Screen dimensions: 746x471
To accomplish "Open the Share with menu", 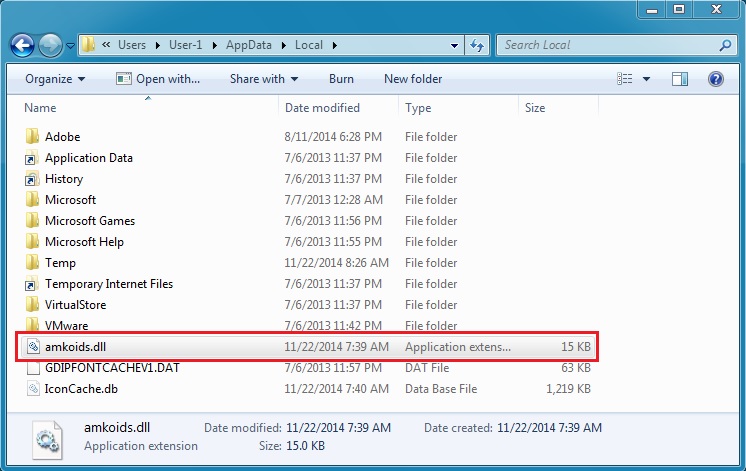I will (x=264, y=79).
